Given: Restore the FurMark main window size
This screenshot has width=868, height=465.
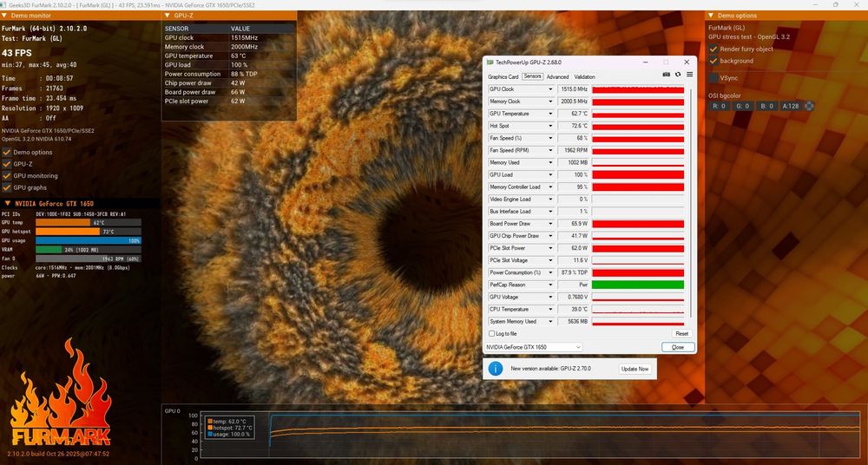Looking at the screenshot, I should click(835, 4).
